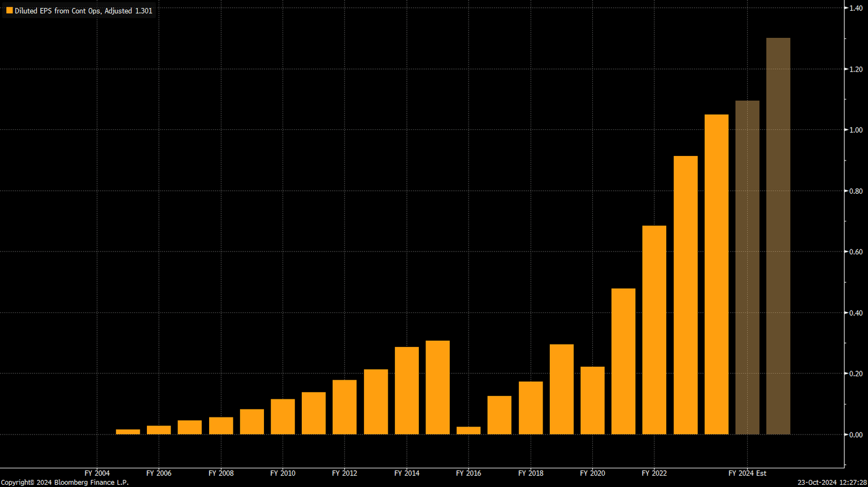Click the very short bar above FY 2016

pos(468,431)
